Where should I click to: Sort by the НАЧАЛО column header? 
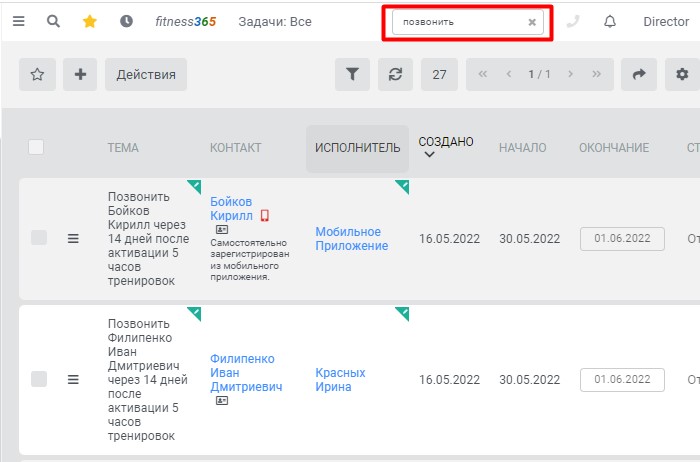click(x=522, y=148)
